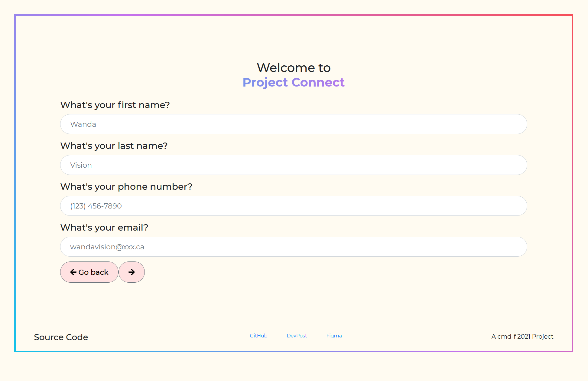This screenshot has width=588, height=381.
Task: Focus the last name field showing Vision
Action: point(293,165)
